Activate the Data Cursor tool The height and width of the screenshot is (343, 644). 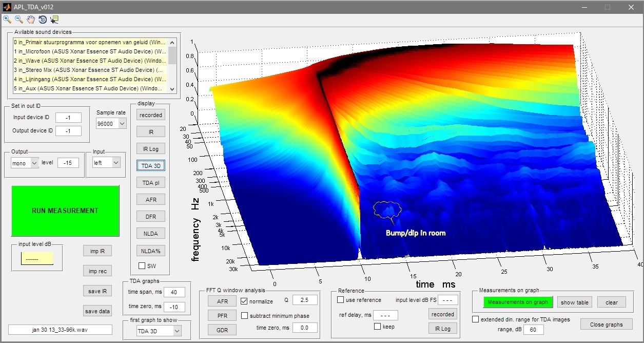pyautogui.click(x=54, y=20)
